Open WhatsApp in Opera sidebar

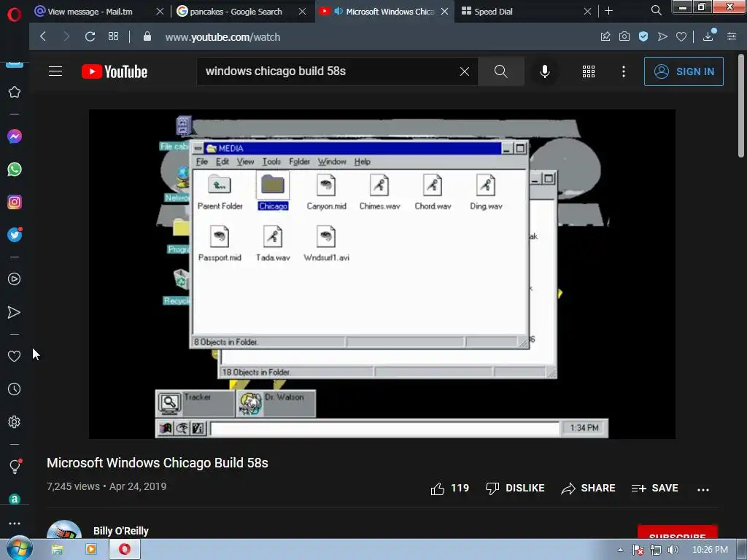click(x=15, y=169)
